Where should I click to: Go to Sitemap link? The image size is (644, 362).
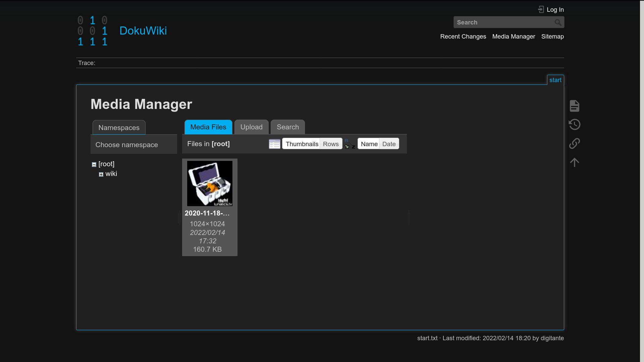coord(552,37)
